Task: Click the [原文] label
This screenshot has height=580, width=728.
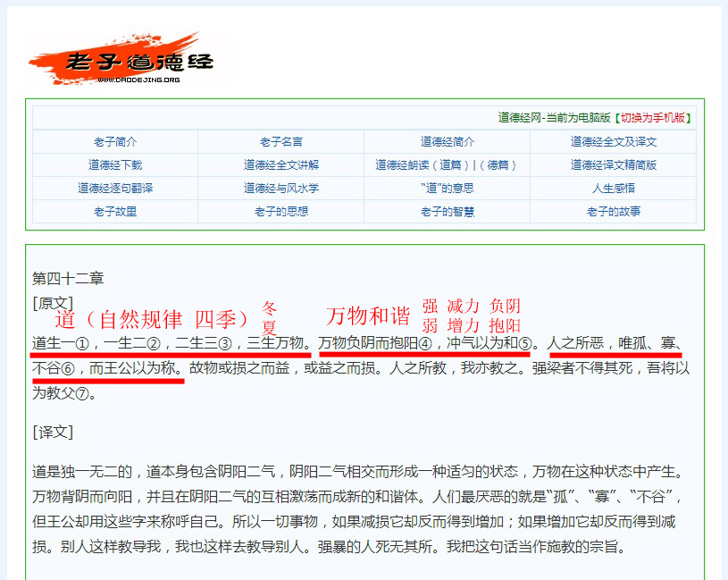Action: tap(53, 303)
